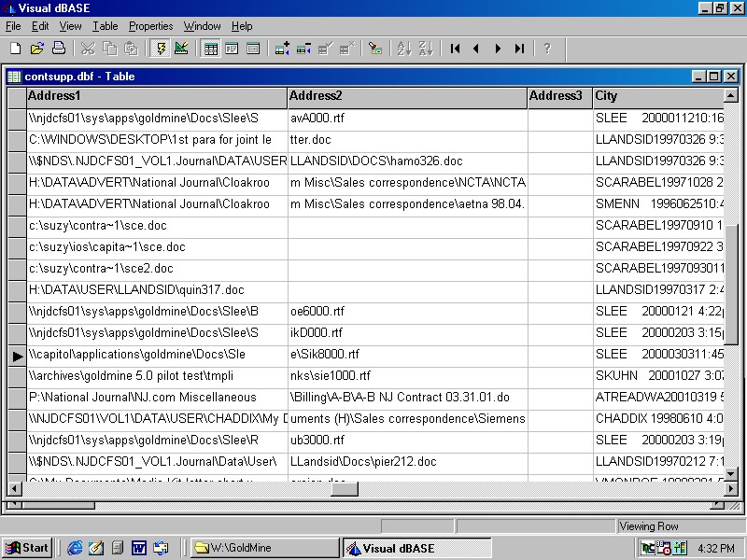Click the 4:32 PM taskbar clock
Viewport: 747px width, 560px height.
click(x=716, y=549)
